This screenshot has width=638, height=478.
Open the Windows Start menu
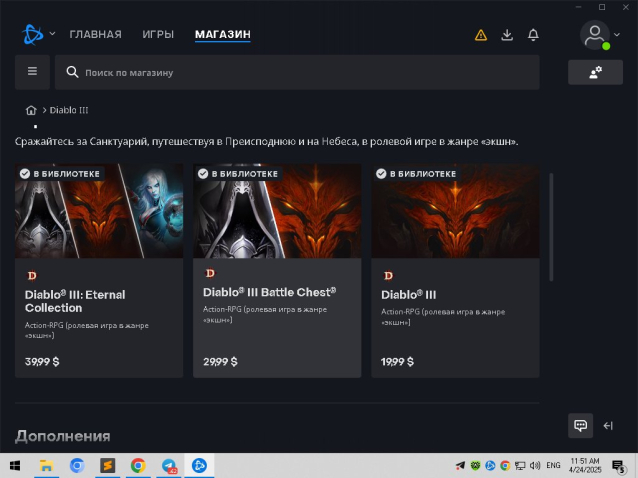coord(15,465)
